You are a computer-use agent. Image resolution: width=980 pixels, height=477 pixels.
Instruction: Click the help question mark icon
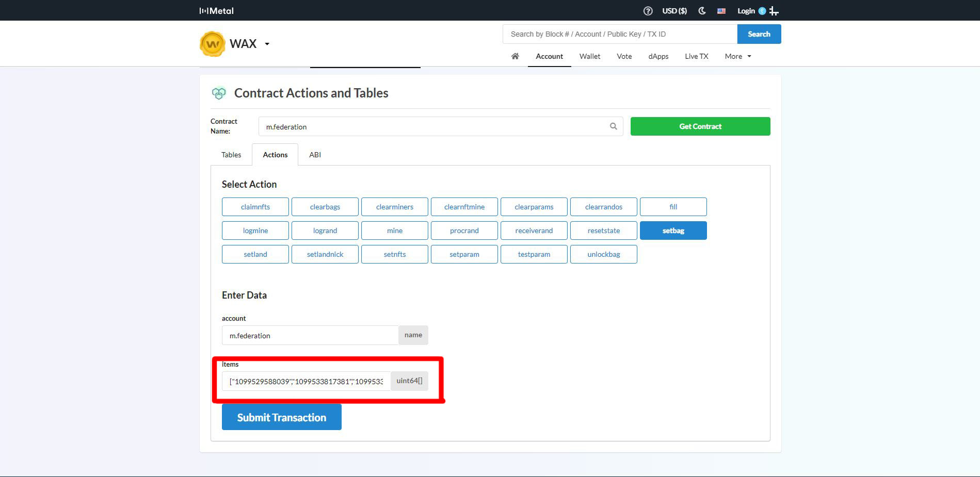(x=648, y=11)
